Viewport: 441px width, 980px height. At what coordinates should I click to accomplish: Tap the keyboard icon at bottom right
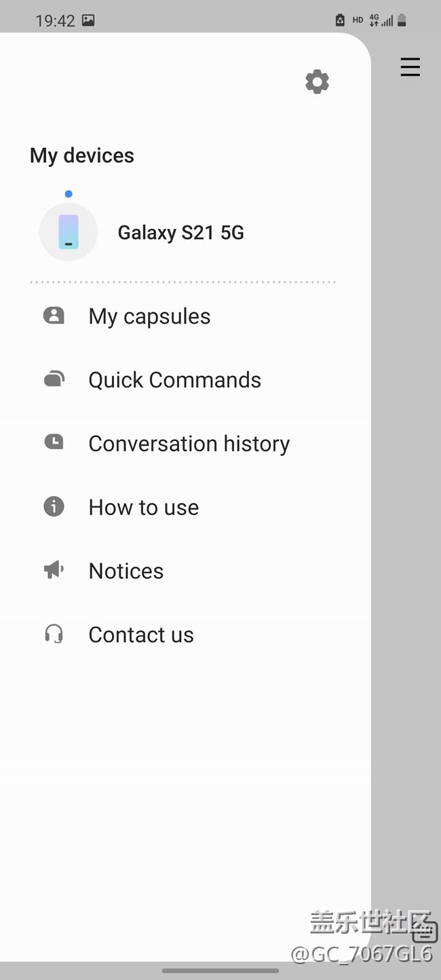click(x=424, y=930)
